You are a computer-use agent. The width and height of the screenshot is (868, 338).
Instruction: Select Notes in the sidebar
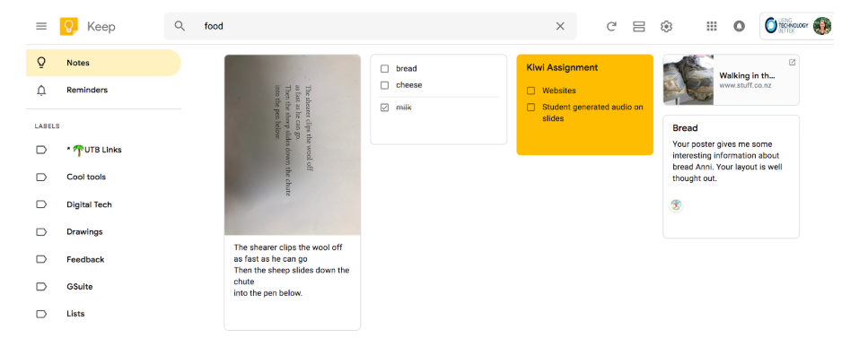pos(103,63)
